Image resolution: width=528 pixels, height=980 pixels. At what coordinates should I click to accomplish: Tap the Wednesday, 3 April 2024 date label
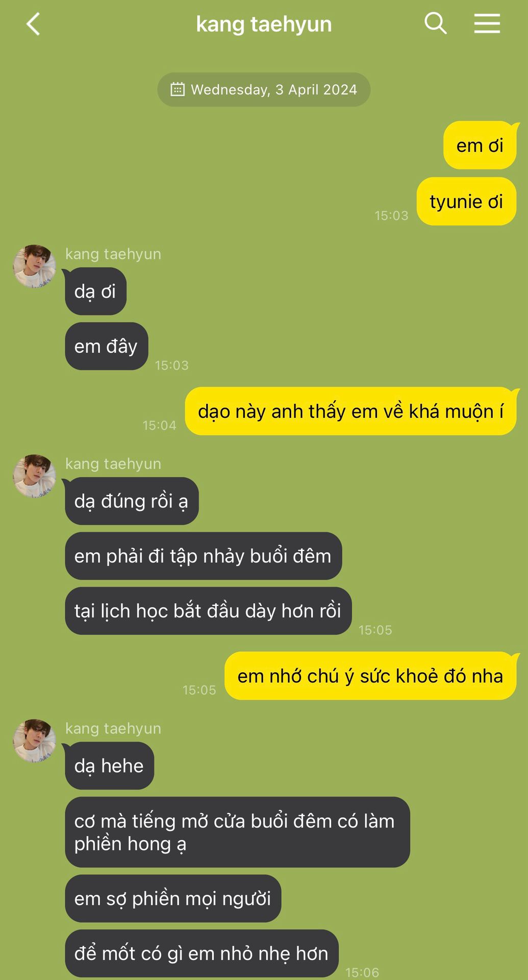(274, 89)
